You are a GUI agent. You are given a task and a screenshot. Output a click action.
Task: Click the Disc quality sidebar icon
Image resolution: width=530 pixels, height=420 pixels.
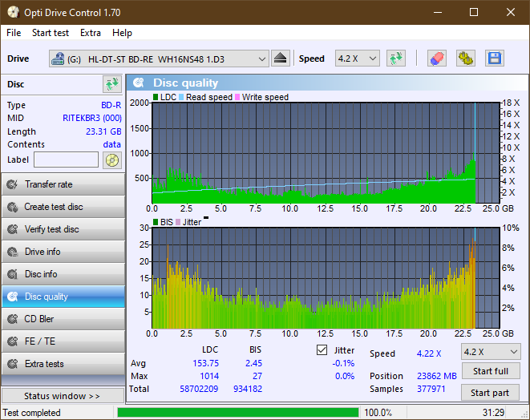13,297
